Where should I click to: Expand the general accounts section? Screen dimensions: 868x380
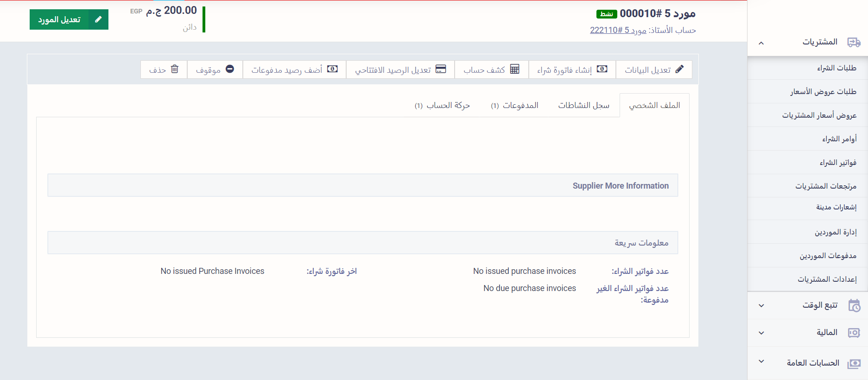761,361
